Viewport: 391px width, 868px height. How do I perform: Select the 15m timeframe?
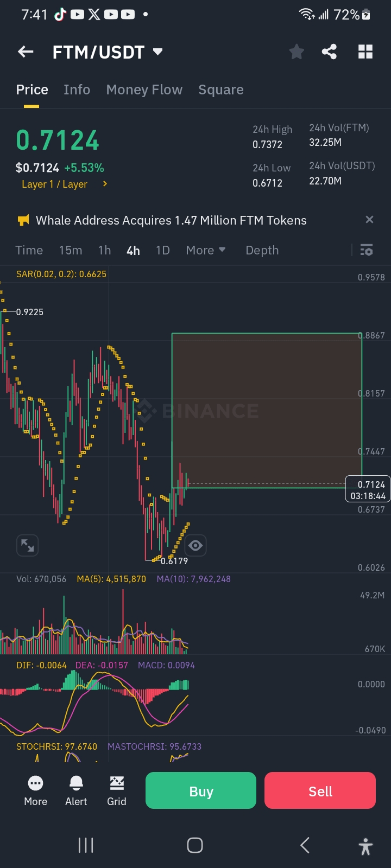point(71,250)
